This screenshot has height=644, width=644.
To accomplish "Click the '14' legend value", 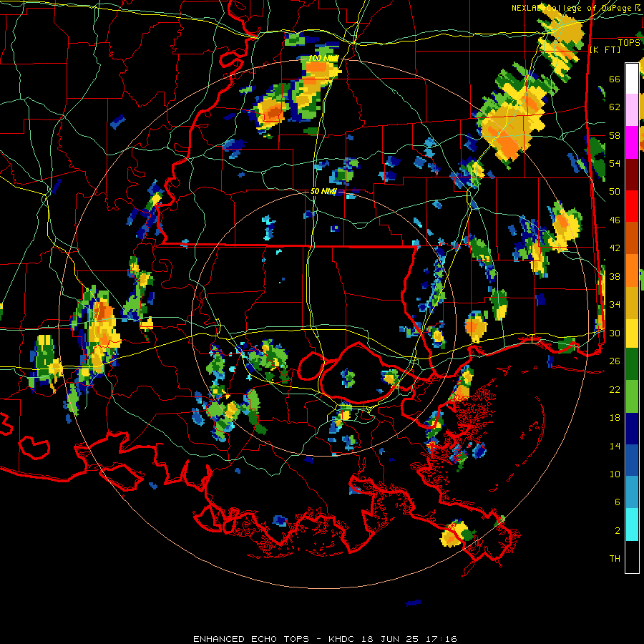I will [615, 446].
